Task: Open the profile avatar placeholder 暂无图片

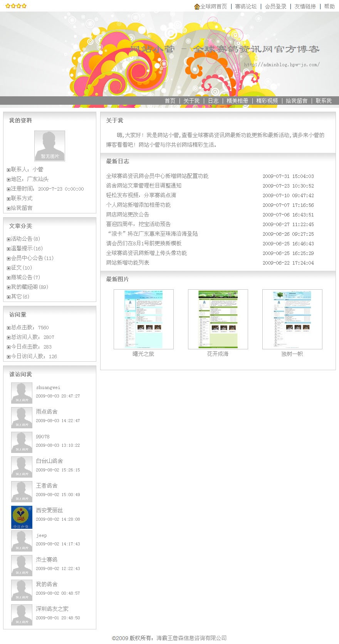Action: coord(50,146)
